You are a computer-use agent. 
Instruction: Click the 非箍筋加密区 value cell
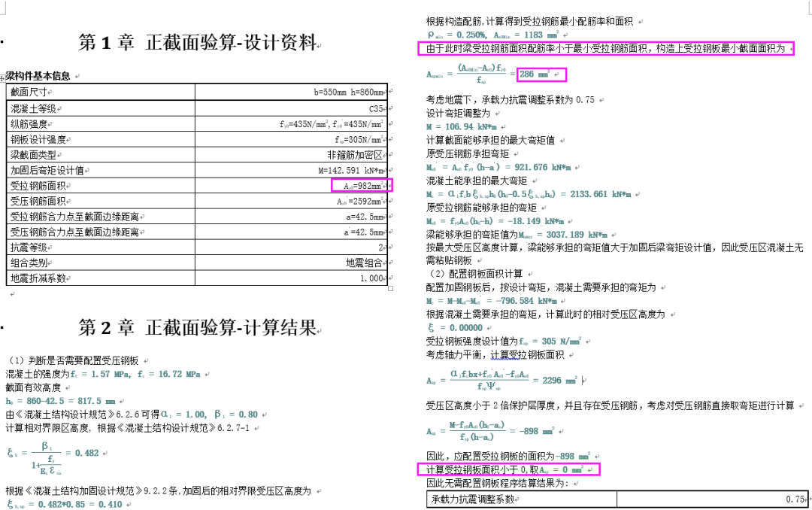[291, 155]
